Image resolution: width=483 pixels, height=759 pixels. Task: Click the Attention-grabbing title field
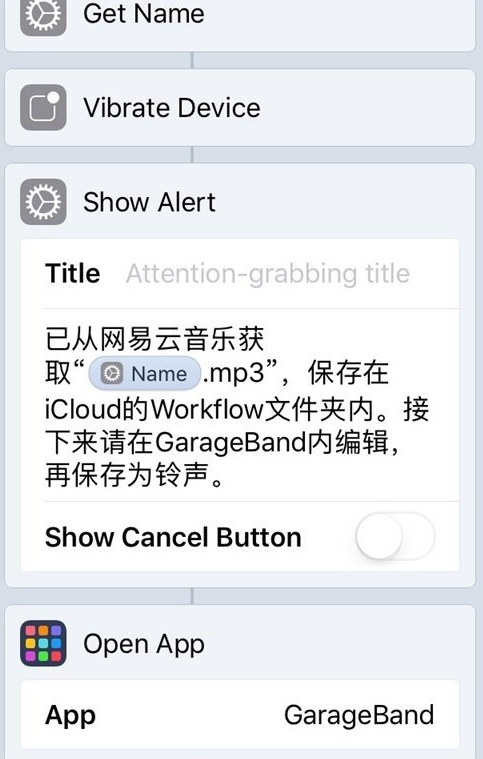[268, 273]
